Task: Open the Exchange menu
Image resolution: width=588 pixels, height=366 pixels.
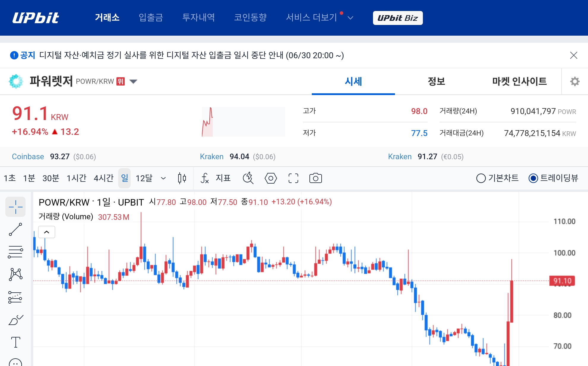Action: 107,18
